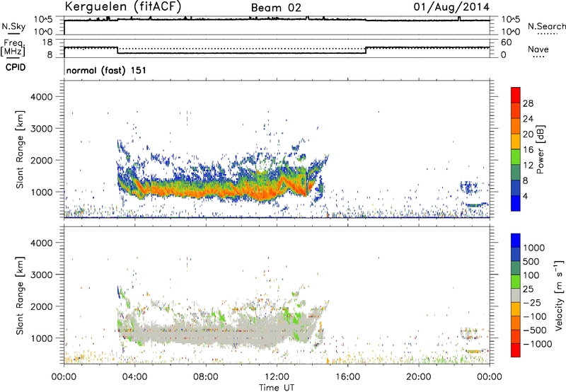The width and height of the screenshot is (566, 392).
Task: Select the 100–500 m/s teal Velocity swatch
Action: [x=516, y=268]
